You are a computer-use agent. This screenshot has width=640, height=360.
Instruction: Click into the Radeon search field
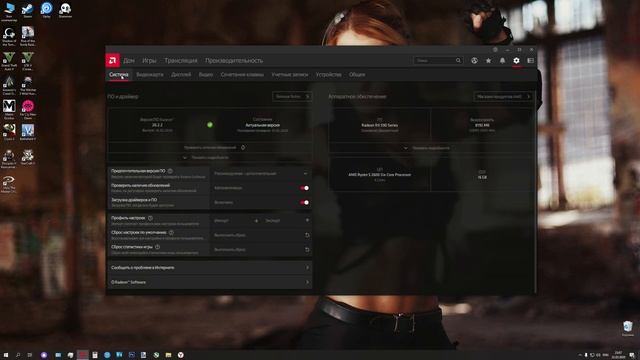[x=435, y=60]
